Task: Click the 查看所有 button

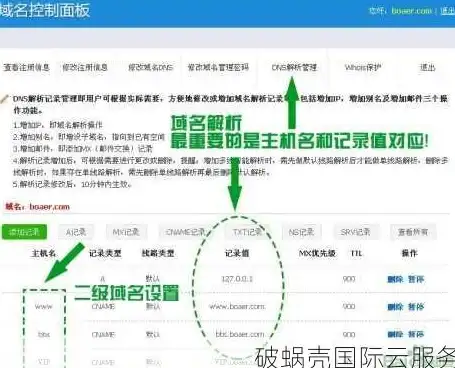Action: tap(413, 232)
